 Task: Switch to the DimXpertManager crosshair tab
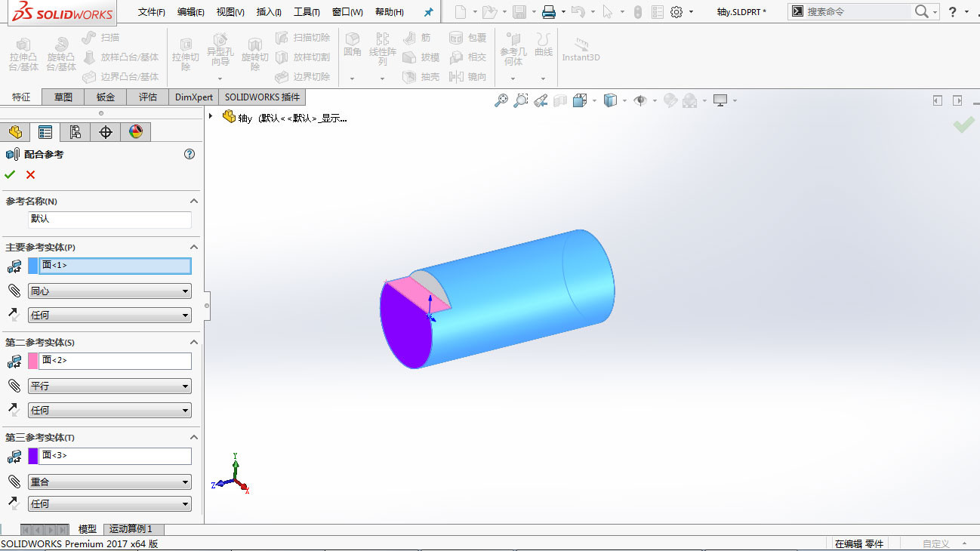106,132
